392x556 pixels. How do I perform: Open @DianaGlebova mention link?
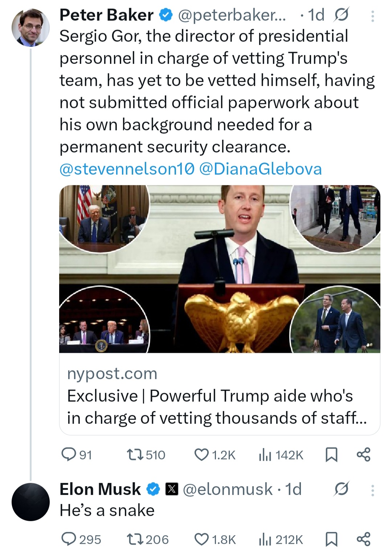[x=261, y=169]
